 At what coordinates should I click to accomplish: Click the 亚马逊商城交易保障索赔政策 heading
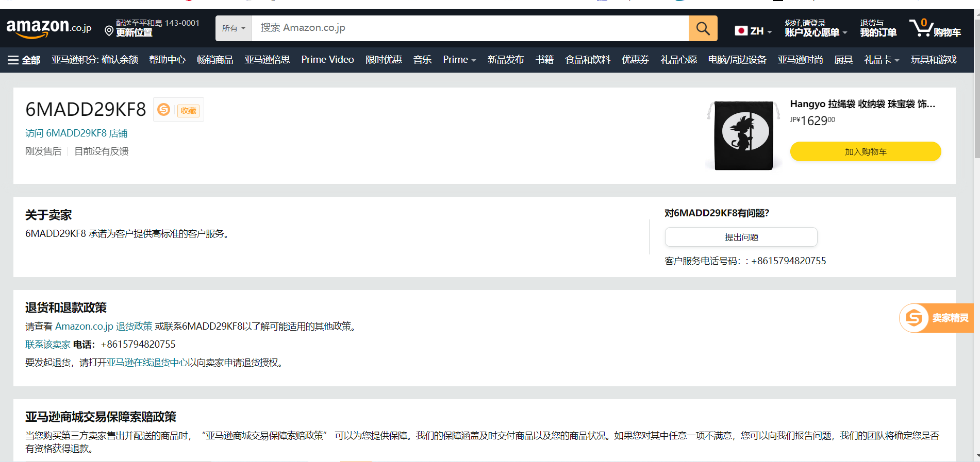coord(101,417)
